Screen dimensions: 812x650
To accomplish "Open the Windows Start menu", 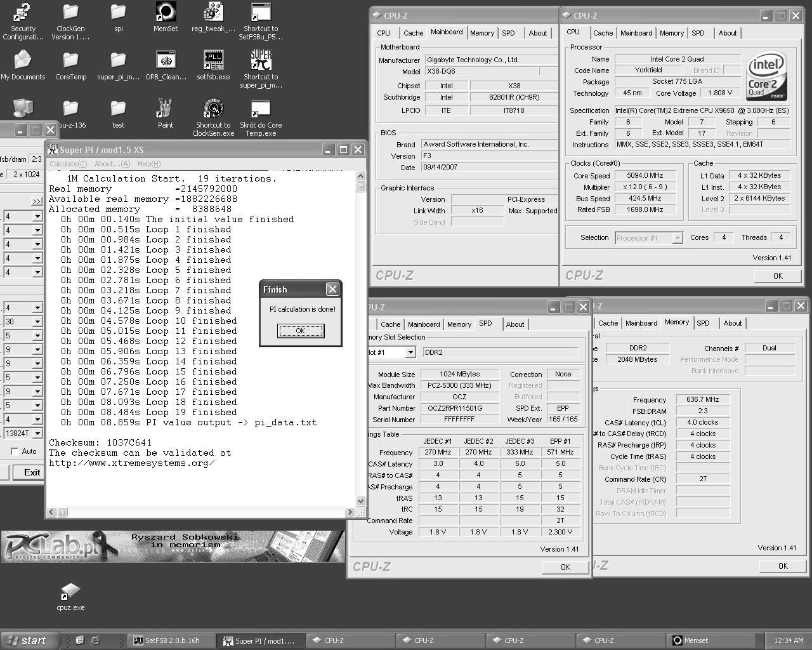I will point(30,640).
